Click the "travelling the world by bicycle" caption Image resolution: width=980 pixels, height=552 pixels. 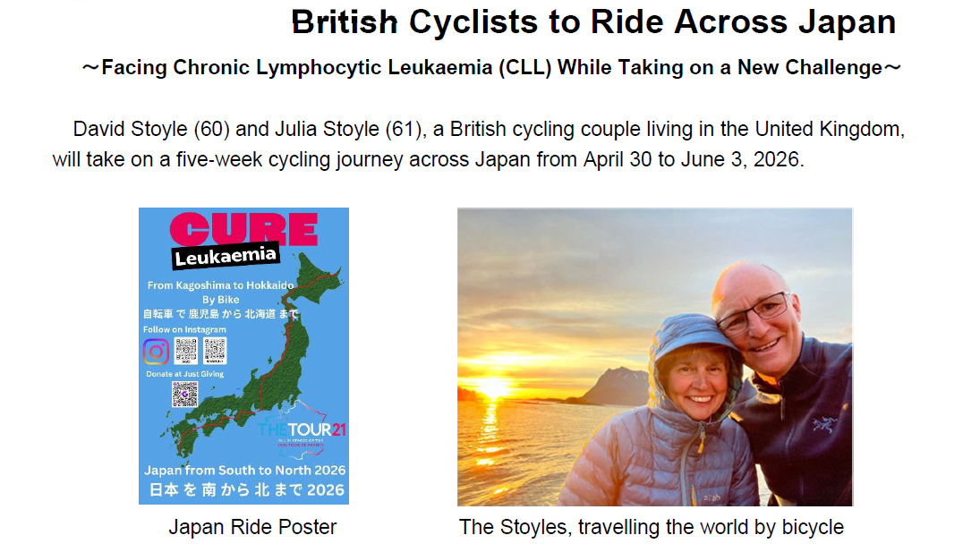(711, 528)
